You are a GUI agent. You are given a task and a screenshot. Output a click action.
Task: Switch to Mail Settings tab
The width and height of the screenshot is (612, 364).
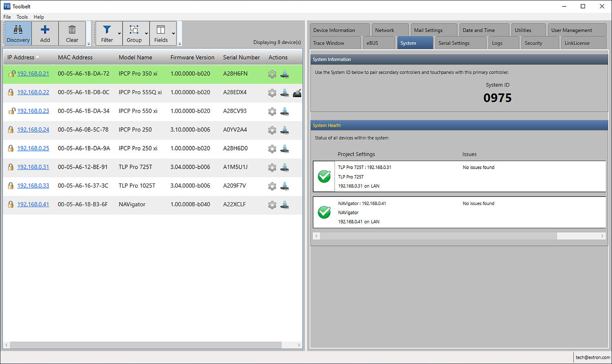[434, 30]
